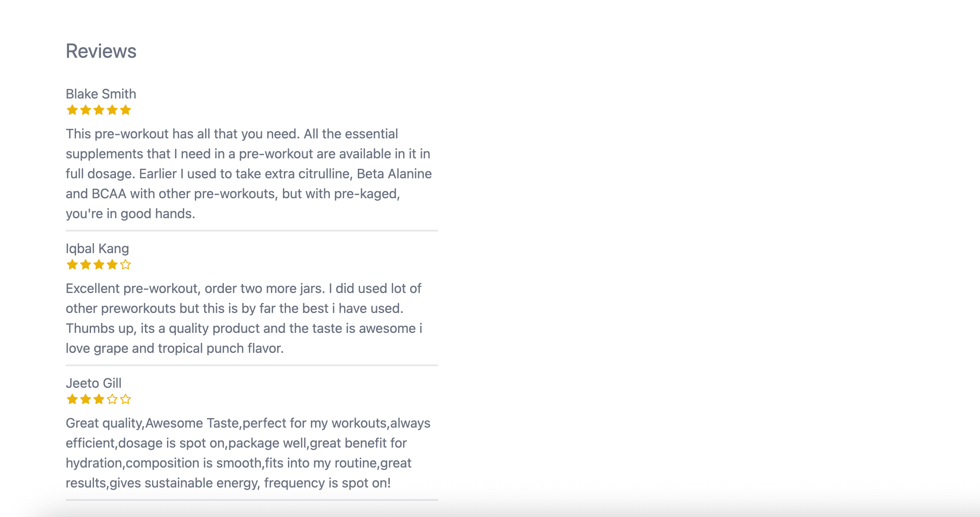The width and height of the screenshot is (980, 517).
Task: Click the first star under Iqbal Kang
Action: tap(72, 265)
